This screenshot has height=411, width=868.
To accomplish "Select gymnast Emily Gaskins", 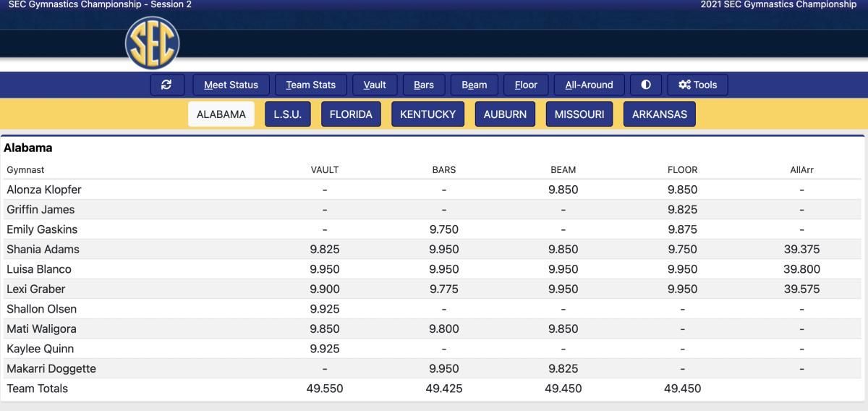I will 42,229.
